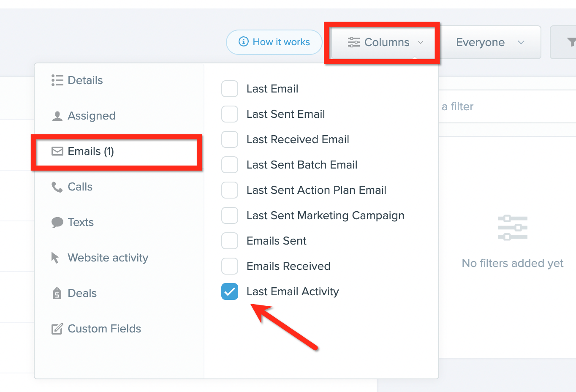Enable the Emails Received column

pos(230,266)
